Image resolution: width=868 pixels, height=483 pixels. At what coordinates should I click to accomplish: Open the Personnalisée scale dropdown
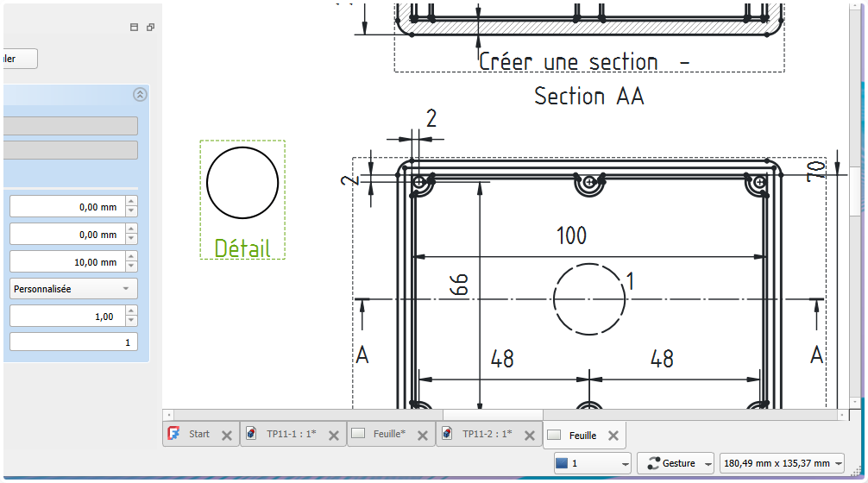[73, 289]
